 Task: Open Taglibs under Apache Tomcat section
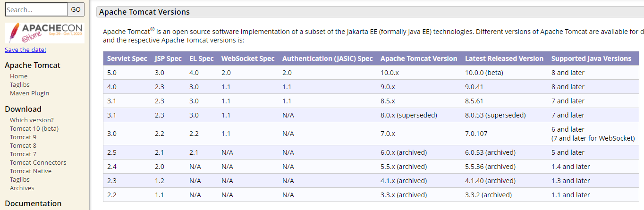point(20,84)
